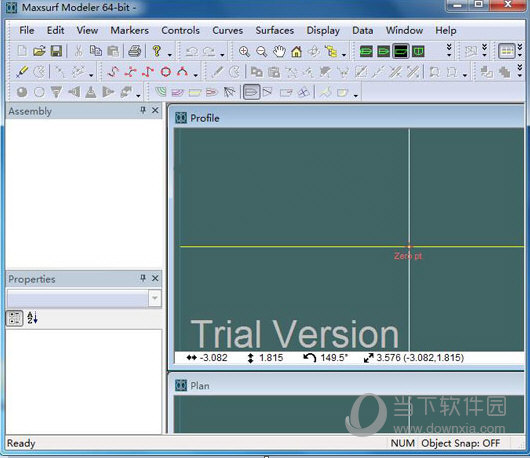530x458 pixels.
Task: Open the dropdown arrow after the undo redo icons
Action: 222,54
